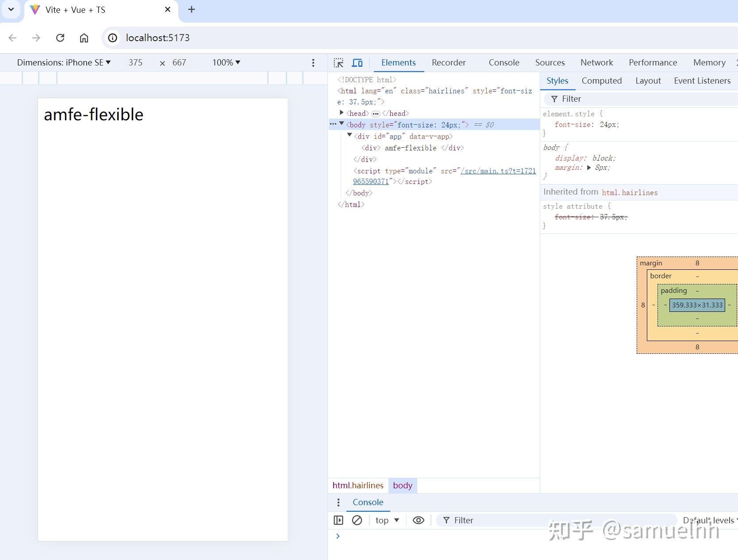
Task: Open the /src/main.ts source link
Action: pos(498,171)
